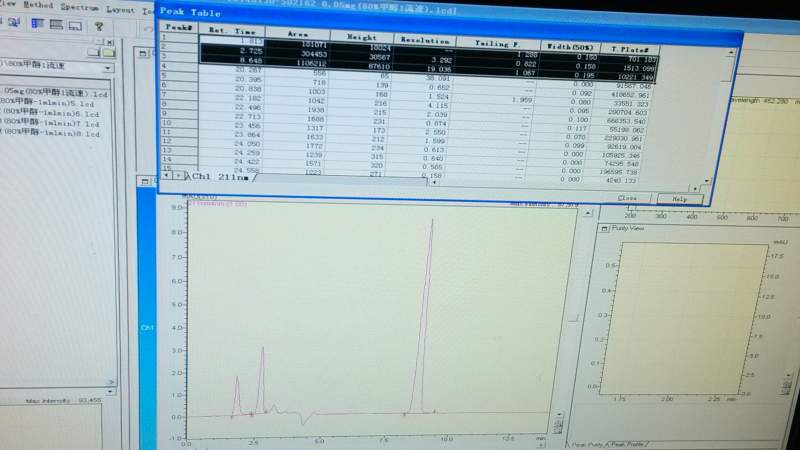
Task: Select the 05mg(80%甲醇1流速).lcd file
Action: (54, 93)
